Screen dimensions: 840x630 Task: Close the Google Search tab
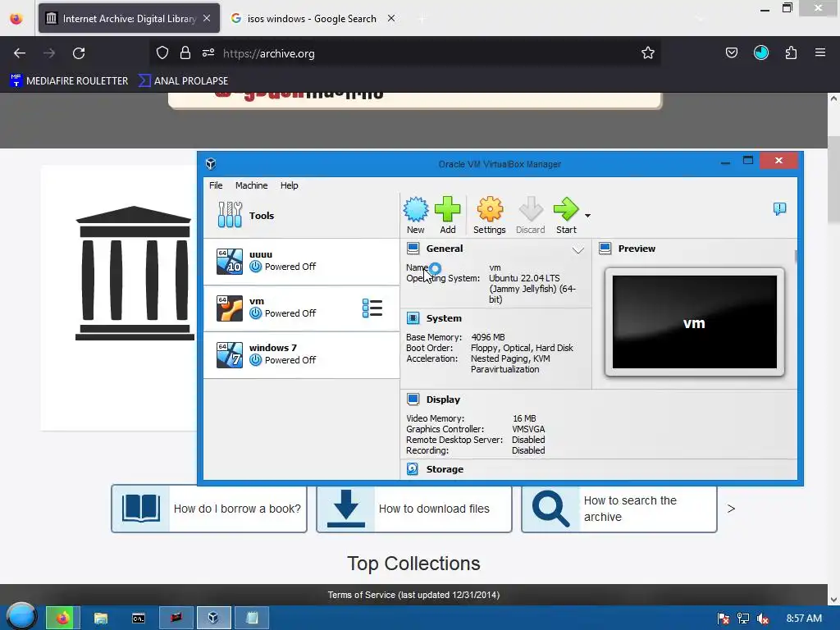tap(391, 18)
